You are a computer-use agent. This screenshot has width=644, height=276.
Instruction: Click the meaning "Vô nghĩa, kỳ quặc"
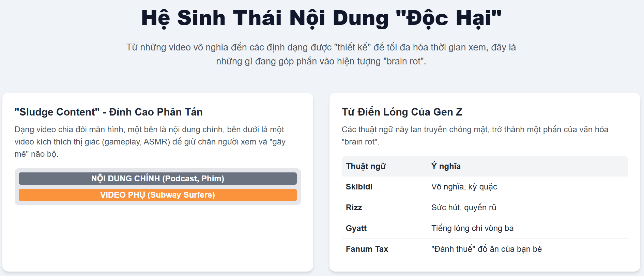click(464, 187)
